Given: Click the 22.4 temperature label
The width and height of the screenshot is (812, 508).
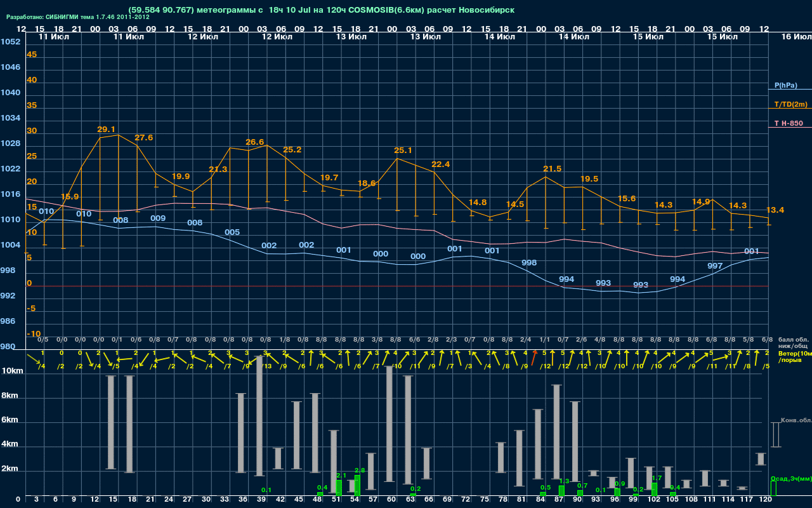Looking at the screenshot, I should pyautogui.click(x=441, y=164).
